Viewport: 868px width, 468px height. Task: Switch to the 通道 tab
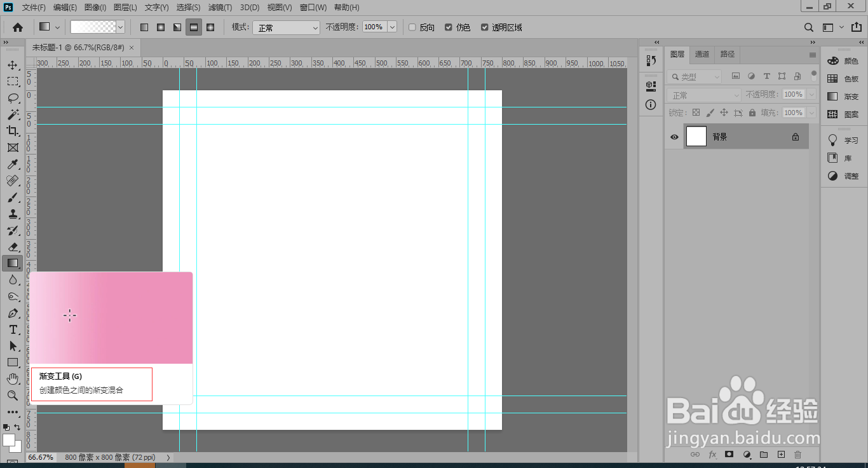tap(702, 55)
